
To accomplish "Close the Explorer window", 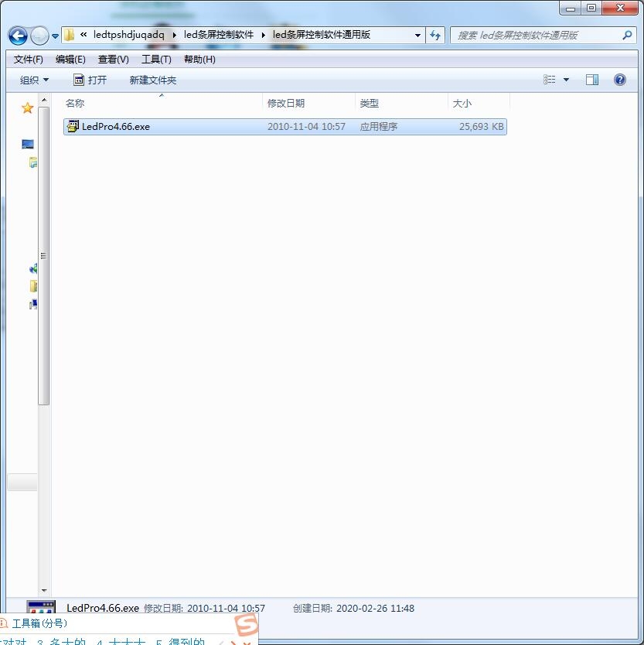I will click(620, 8).
